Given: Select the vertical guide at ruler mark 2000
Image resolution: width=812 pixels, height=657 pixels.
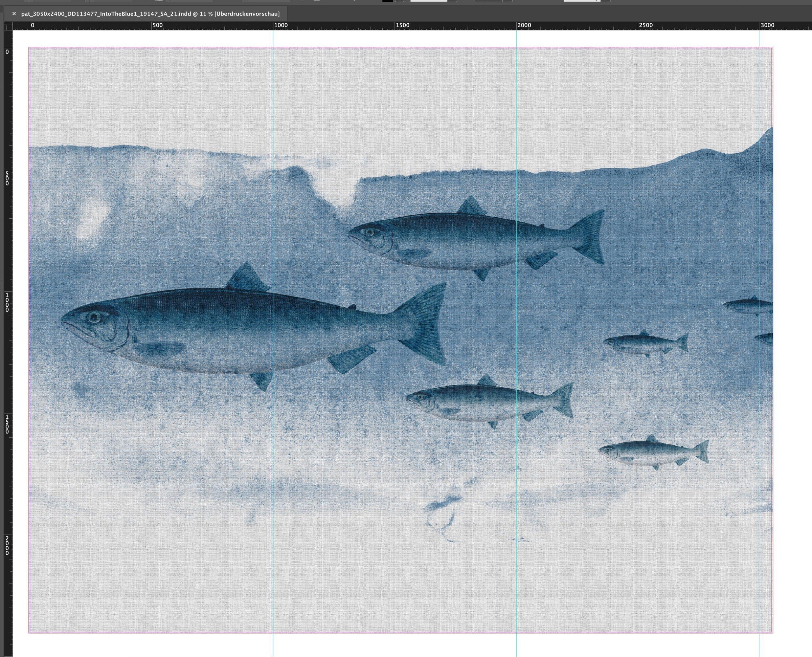Looking at the screenshot, I should click(x=517, y=343).
